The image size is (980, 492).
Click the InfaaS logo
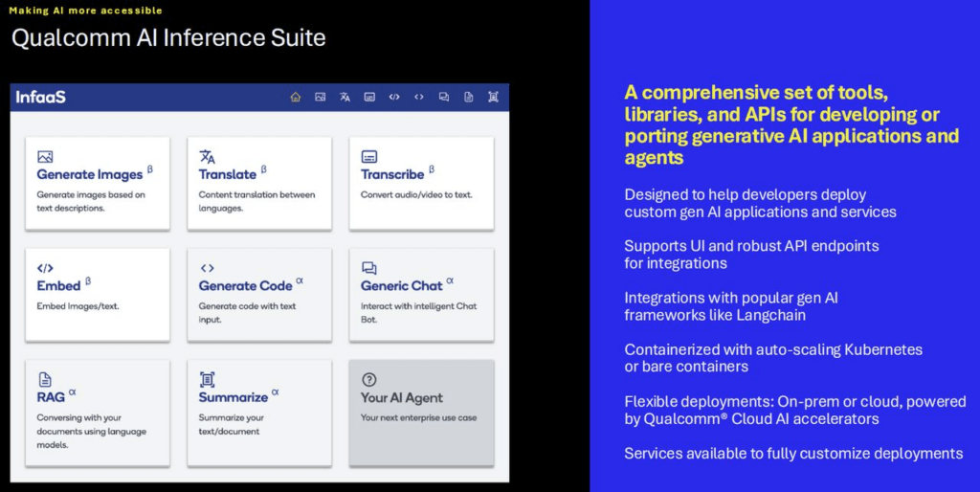click(x=40, y=97)
